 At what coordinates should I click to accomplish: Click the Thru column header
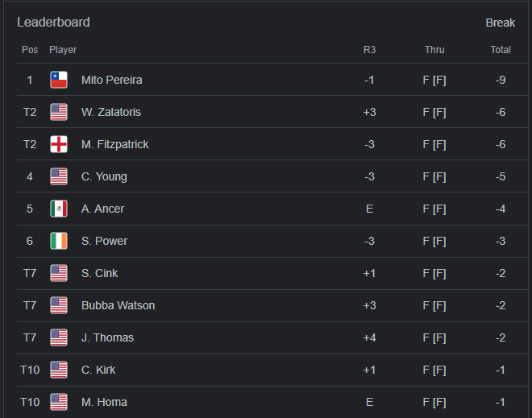[x=434, y=50]
